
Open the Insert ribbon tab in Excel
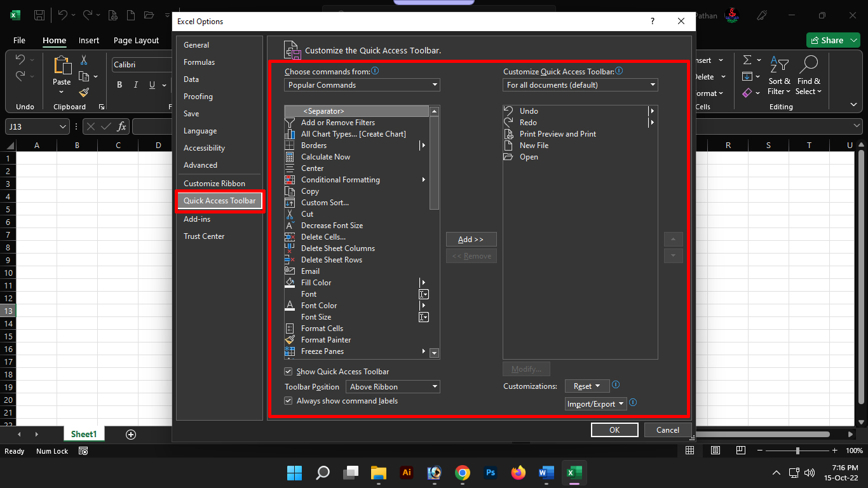[x=89, y=40]
